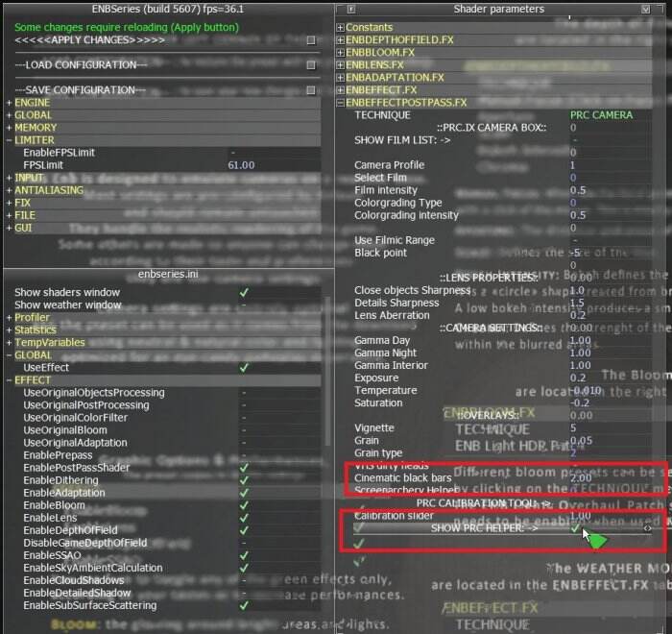Expand the Constants node

pyautogui.click(x=340, y=28)
